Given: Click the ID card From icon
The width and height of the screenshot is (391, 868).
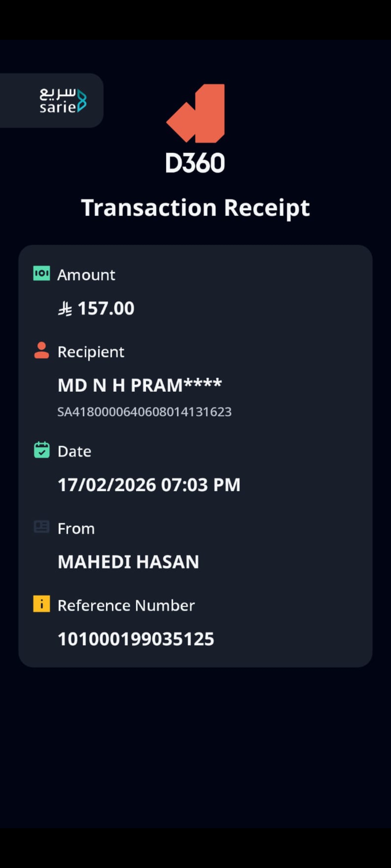Looking at the screenshot, I should [42, 527].
